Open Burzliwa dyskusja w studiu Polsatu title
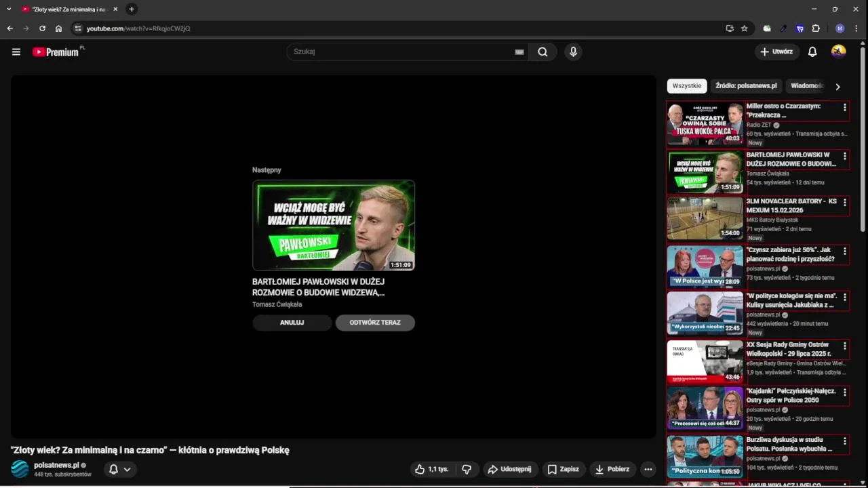Viewport: 868px width, 488px height. coord(790,444)
